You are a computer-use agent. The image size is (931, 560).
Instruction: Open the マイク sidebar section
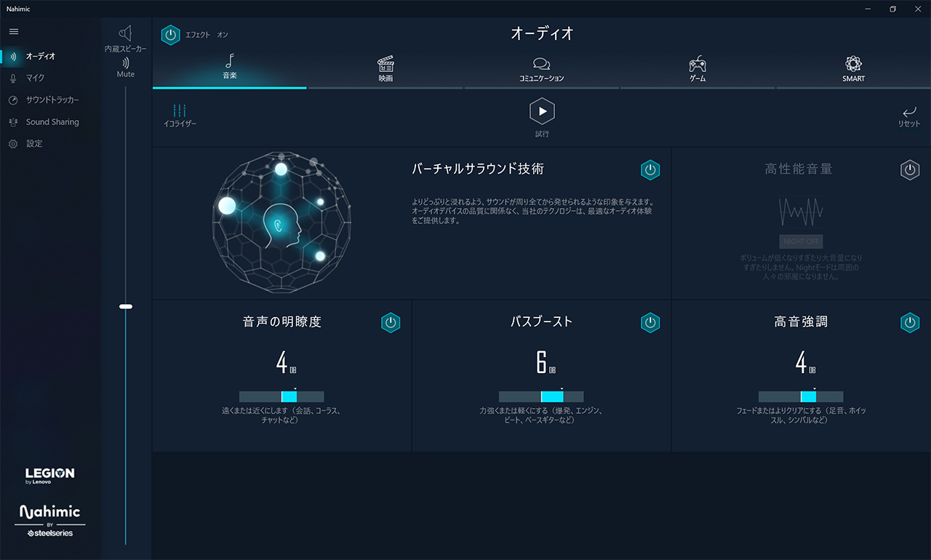(x=35, y=78)
